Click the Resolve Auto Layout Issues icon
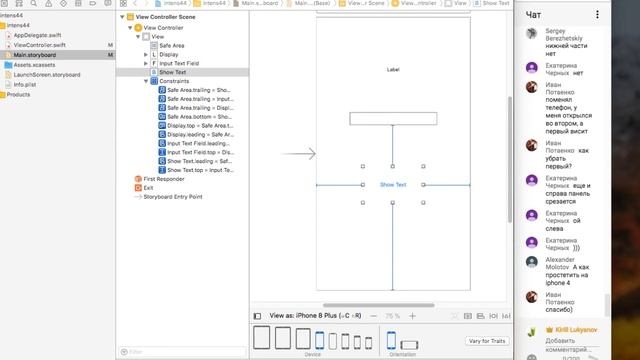Image resolution: width=640 pixels, height=360 pixels. (506, 316)
